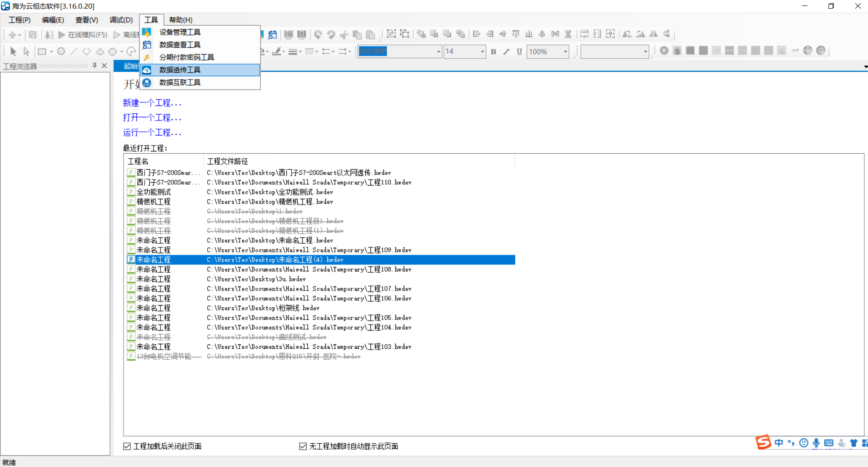Select the black pointer tool
The image size is (868, 467).
pyautogui.click(x=13, y=51)
